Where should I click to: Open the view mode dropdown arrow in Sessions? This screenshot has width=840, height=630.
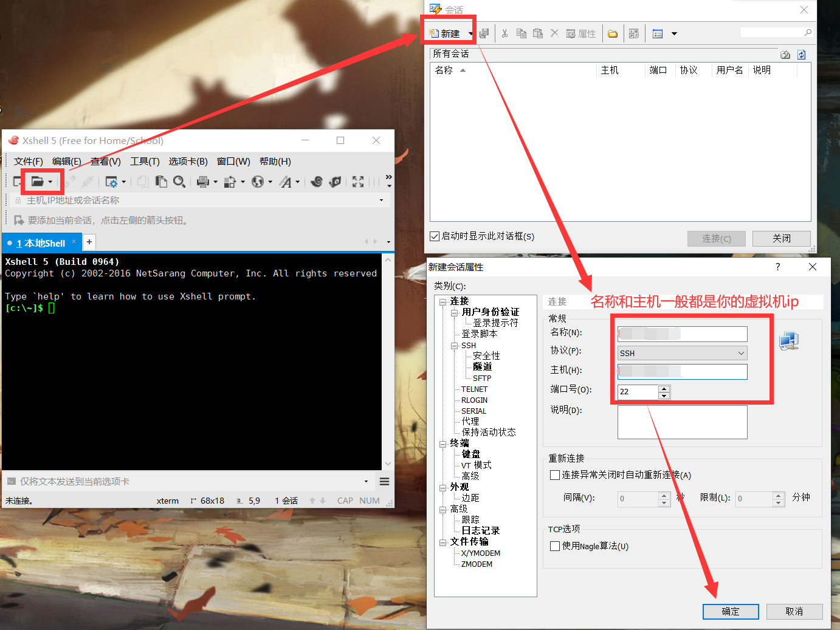point(674,34)
